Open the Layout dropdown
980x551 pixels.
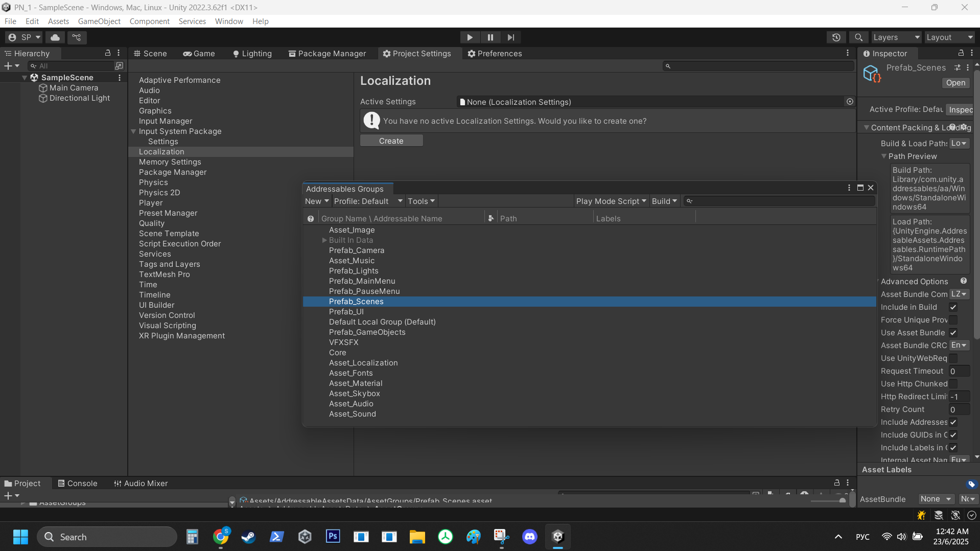click(949, 37)
